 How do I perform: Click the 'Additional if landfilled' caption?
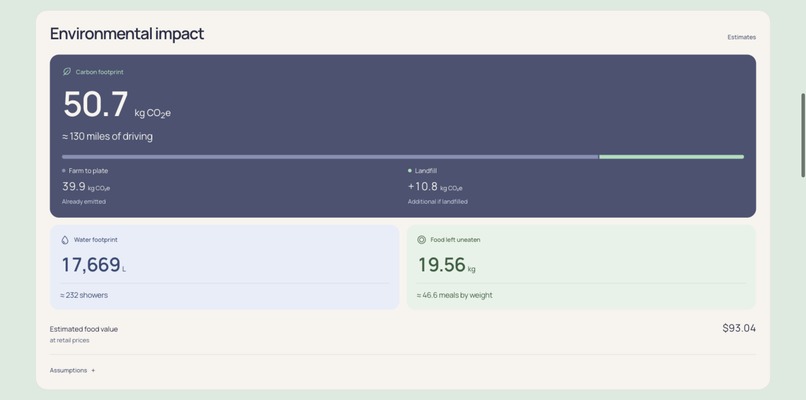tap(438, 202)
